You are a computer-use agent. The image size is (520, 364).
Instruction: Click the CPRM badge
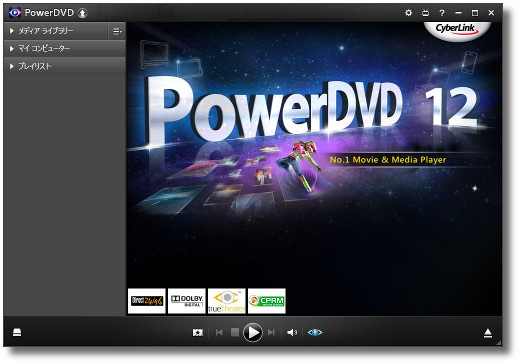coord(267,301)
